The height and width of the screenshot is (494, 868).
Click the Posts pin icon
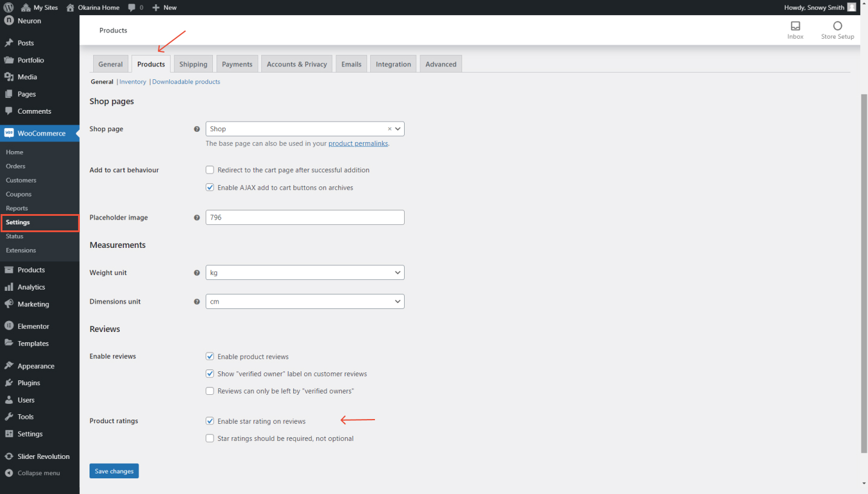(9, 43)
